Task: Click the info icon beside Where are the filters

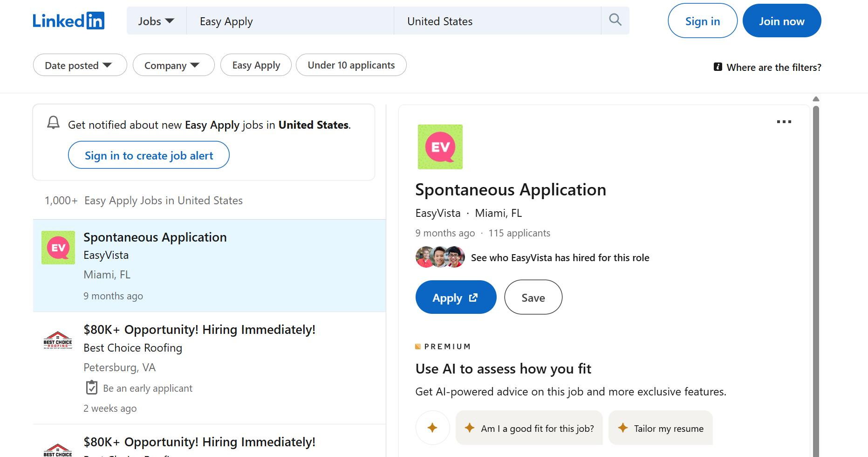Action: [x=718, y=67]
